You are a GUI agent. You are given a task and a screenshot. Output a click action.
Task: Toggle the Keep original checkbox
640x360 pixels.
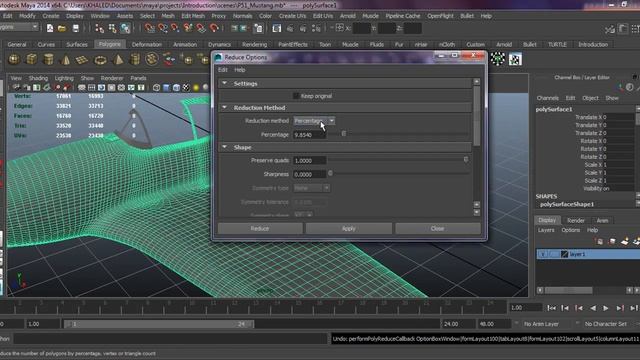pyautogui.click(x=296, y=96)
